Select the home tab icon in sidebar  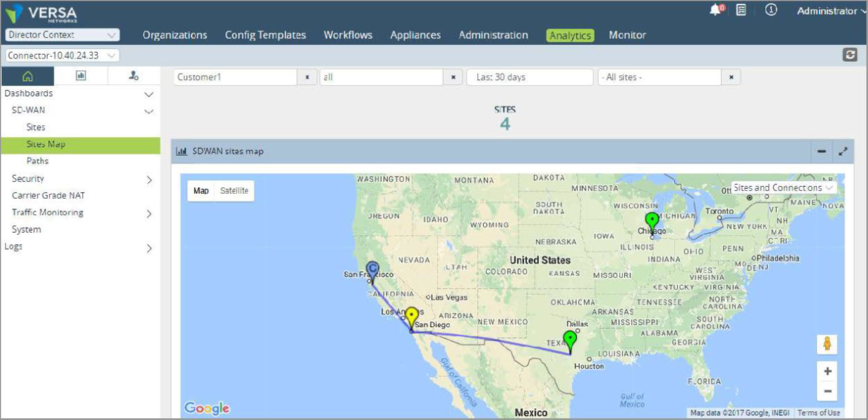click(28, 76)
